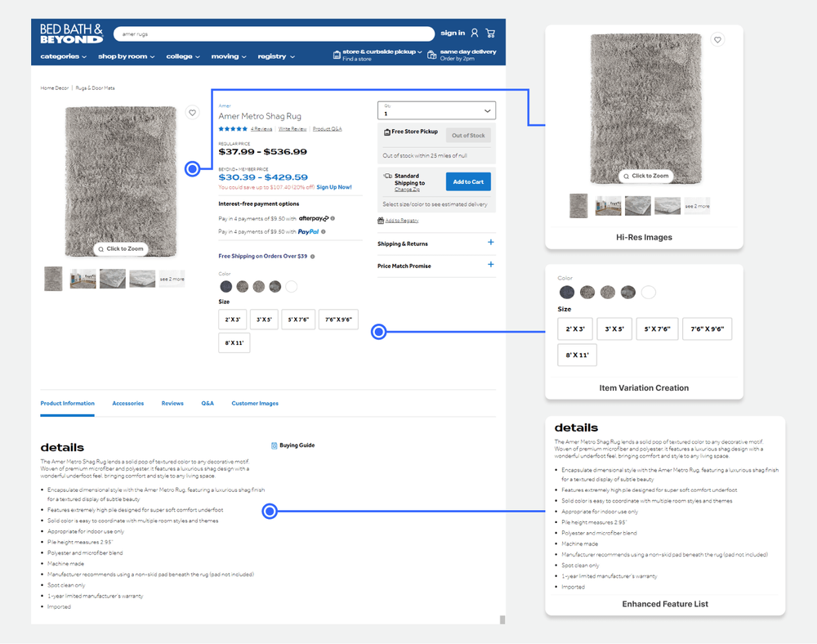
Task: Click the store pickup icon in header
Action: (337, 55)
